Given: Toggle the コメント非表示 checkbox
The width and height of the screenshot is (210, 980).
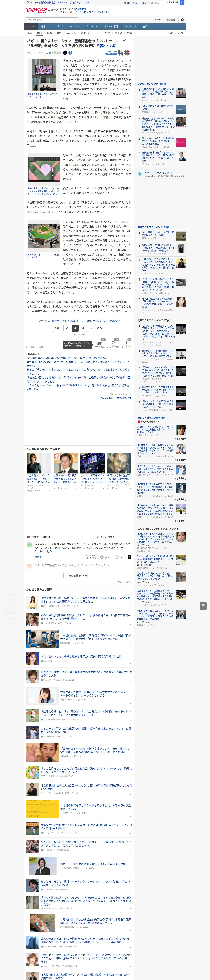Looking at the screenshot, I should click(115, 582).
